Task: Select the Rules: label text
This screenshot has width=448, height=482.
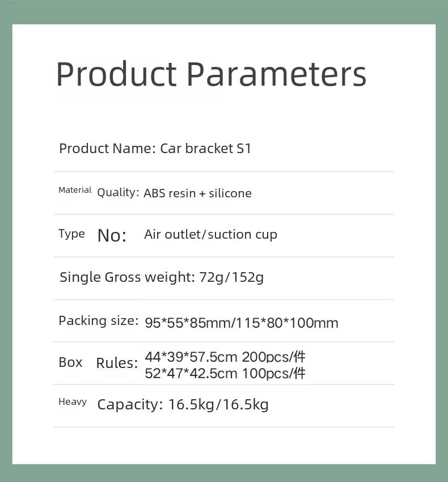Action: (x=117, y=363)
